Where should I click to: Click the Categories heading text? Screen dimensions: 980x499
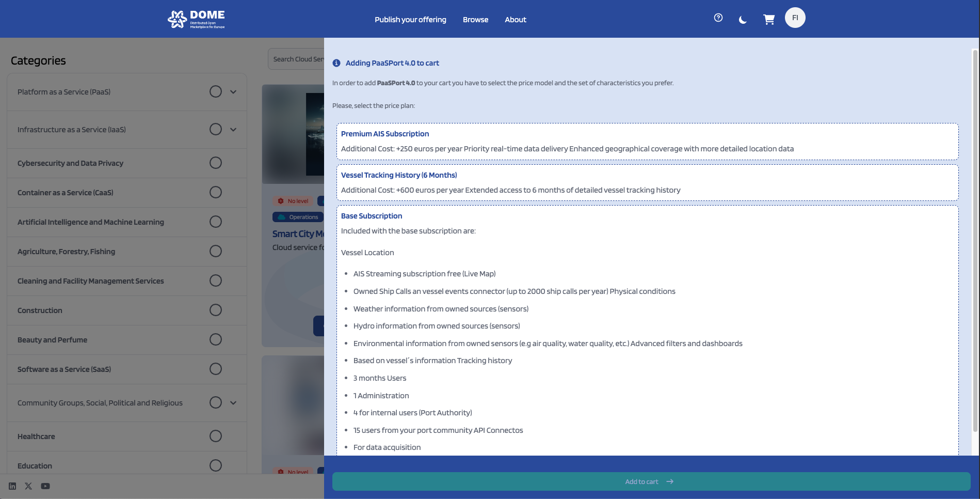point(38,60)
